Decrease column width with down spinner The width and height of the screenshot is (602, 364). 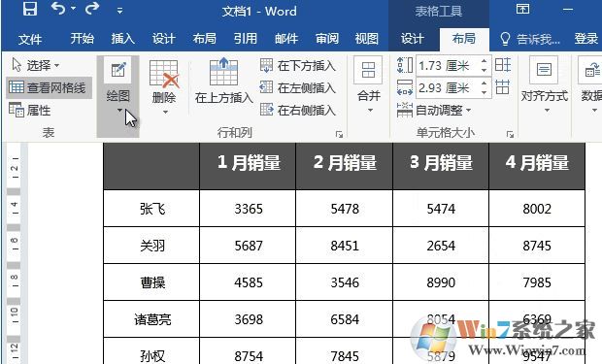[485, 92]
